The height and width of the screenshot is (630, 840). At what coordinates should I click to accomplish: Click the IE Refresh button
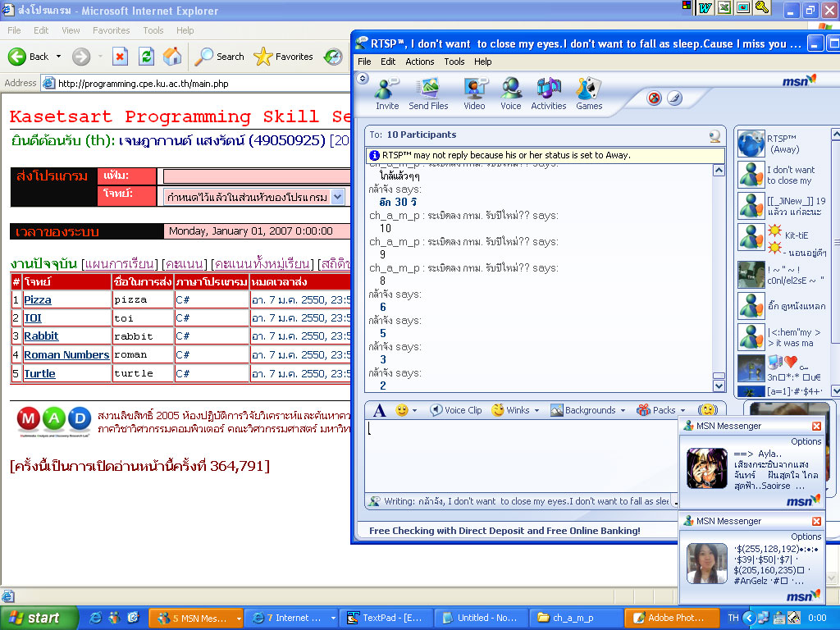coord(146,57)
